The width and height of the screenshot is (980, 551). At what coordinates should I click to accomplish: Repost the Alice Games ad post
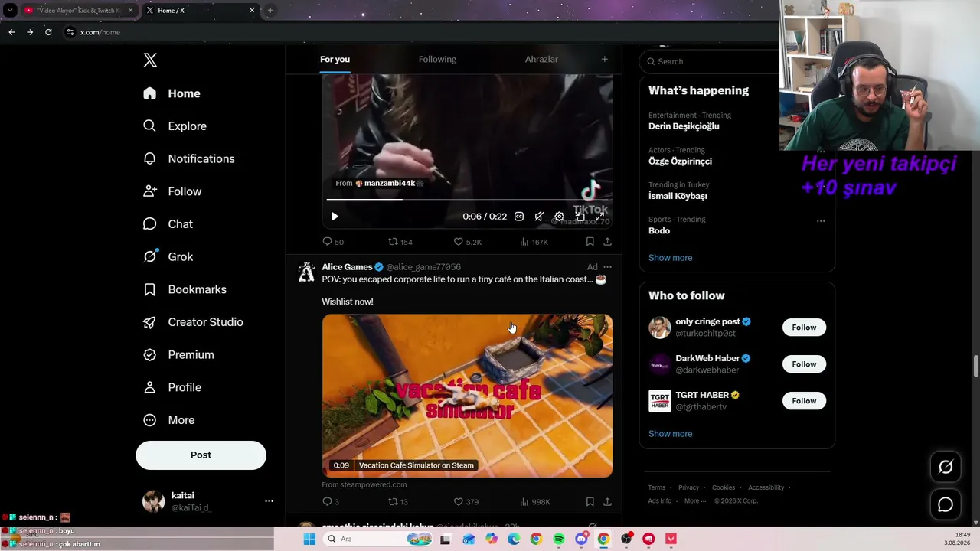point(398,502)
